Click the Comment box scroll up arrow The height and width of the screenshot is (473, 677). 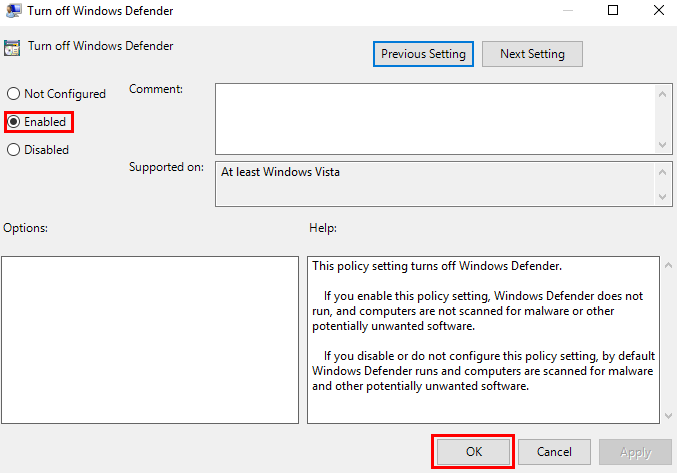(x=662, y=94)
